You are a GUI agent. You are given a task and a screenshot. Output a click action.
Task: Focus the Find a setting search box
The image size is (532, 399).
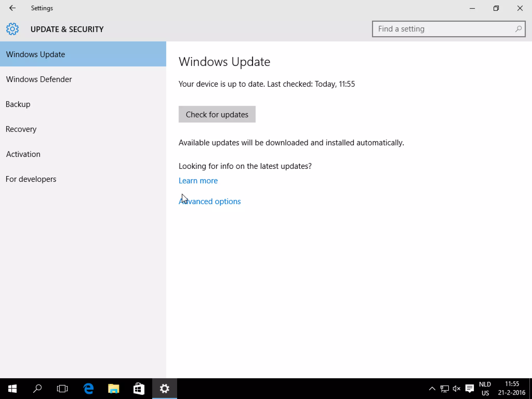point(449,29)
